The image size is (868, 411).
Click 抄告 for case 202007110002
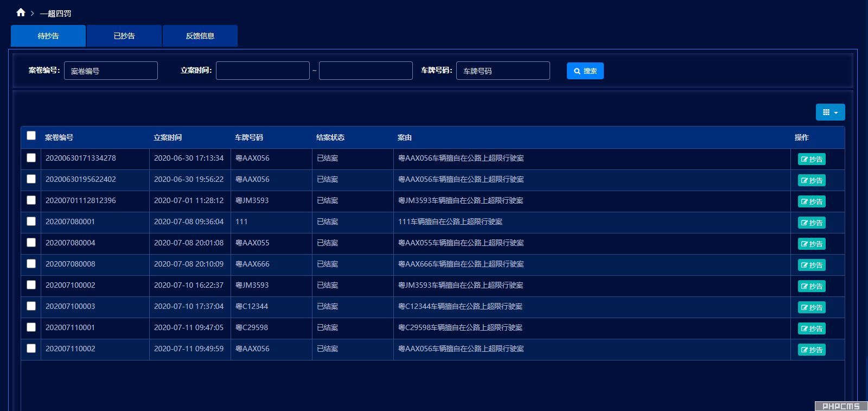[812, 350]
